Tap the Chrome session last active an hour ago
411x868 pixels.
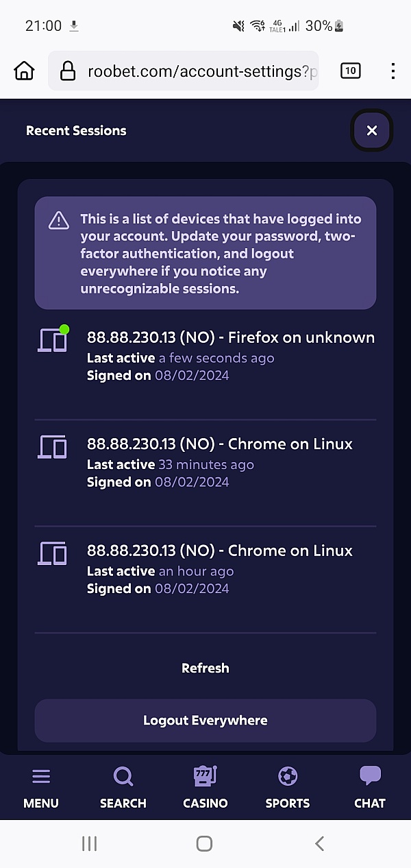[219, 551]
